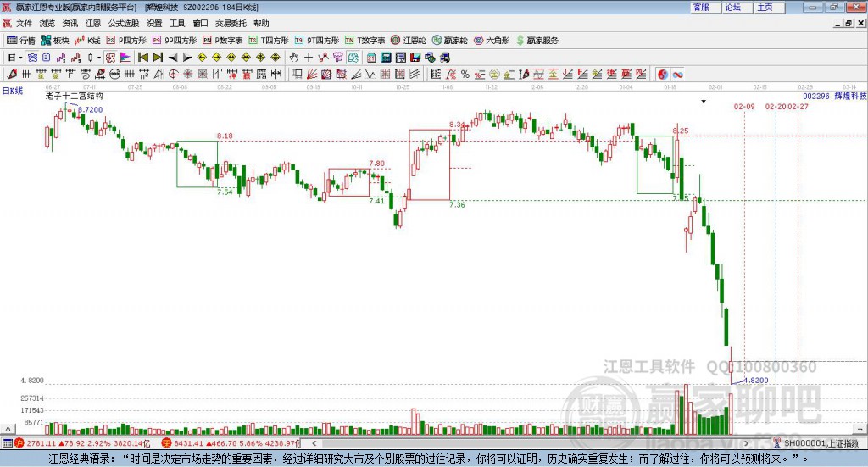Click the horizontal scrollbar right arrow

point(746,443)
